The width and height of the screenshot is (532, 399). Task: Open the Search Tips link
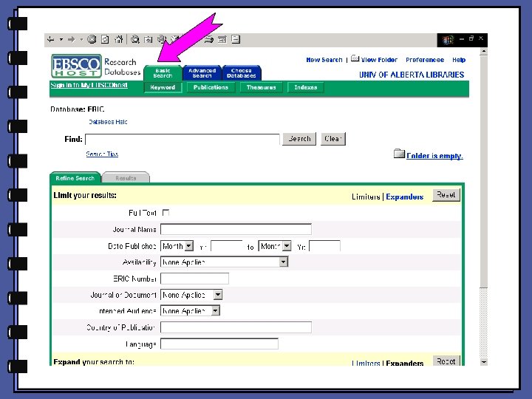102,154
